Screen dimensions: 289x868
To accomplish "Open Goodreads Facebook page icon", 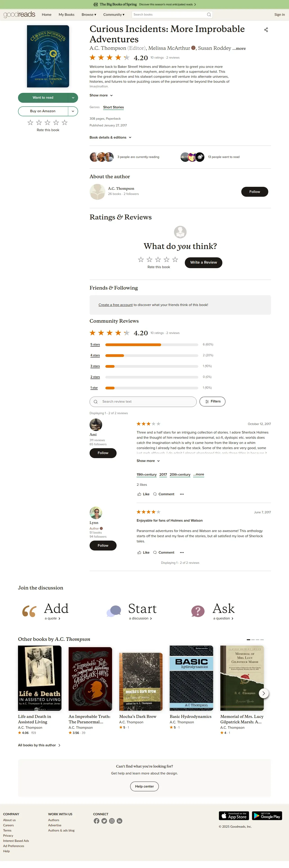I will [97, 821].
